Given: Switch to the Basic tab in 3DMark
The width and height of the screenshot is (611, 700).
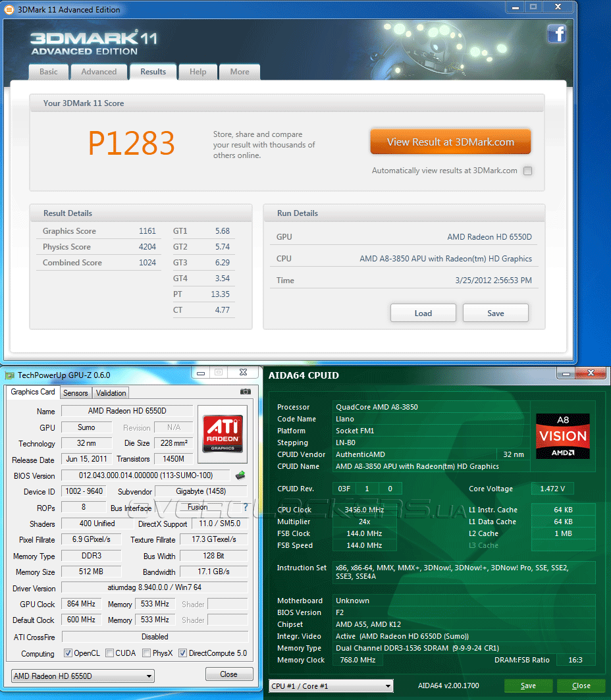Looking at the screenshot, I should click(x=49, y=72).
